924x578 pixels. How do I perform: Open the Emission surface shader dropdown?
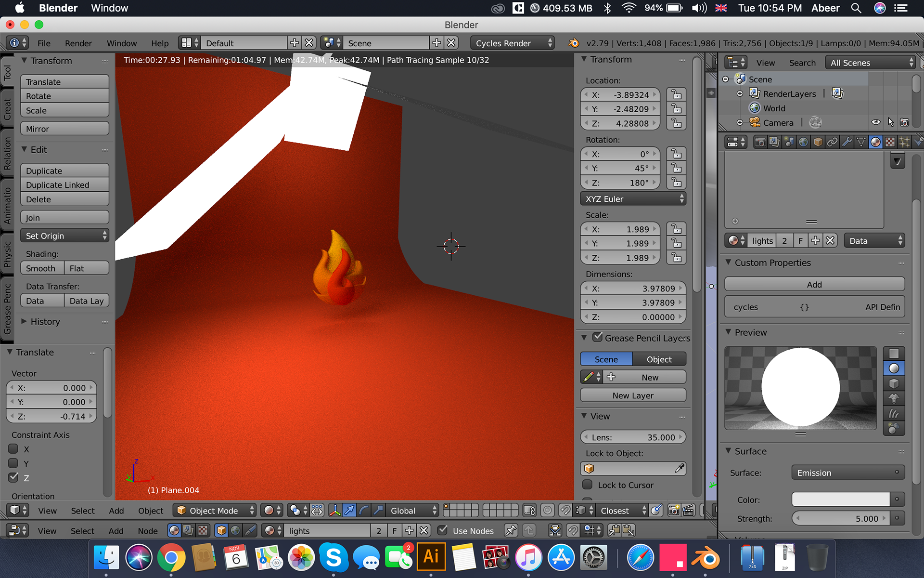(x=848, y=473)
